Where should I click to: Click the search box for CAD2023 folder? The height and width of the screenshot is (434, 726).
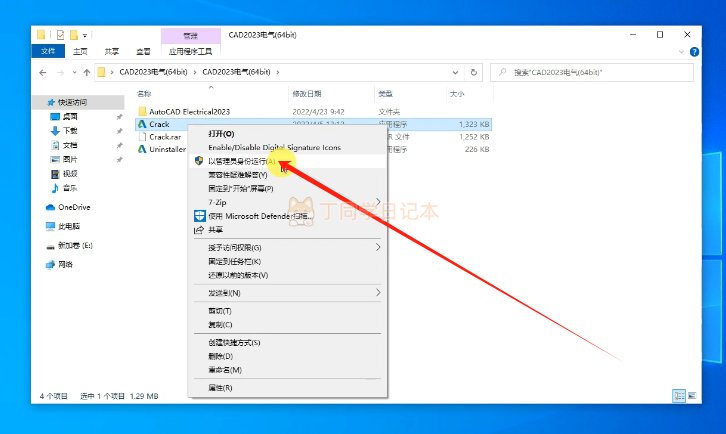point(592,72)
